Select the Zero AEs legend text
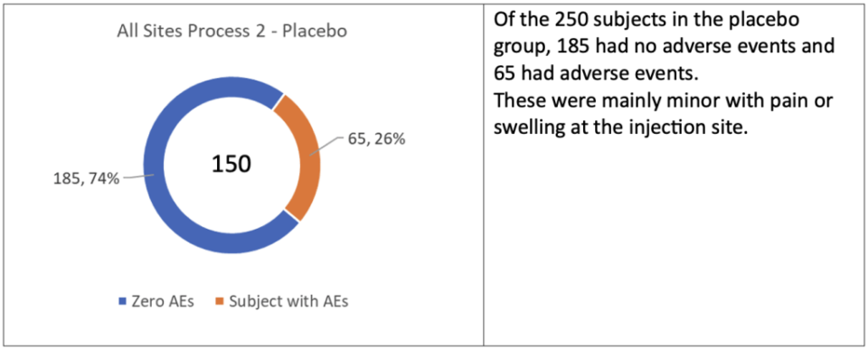This screenshot has width=868, height=350. click(162, 302)
